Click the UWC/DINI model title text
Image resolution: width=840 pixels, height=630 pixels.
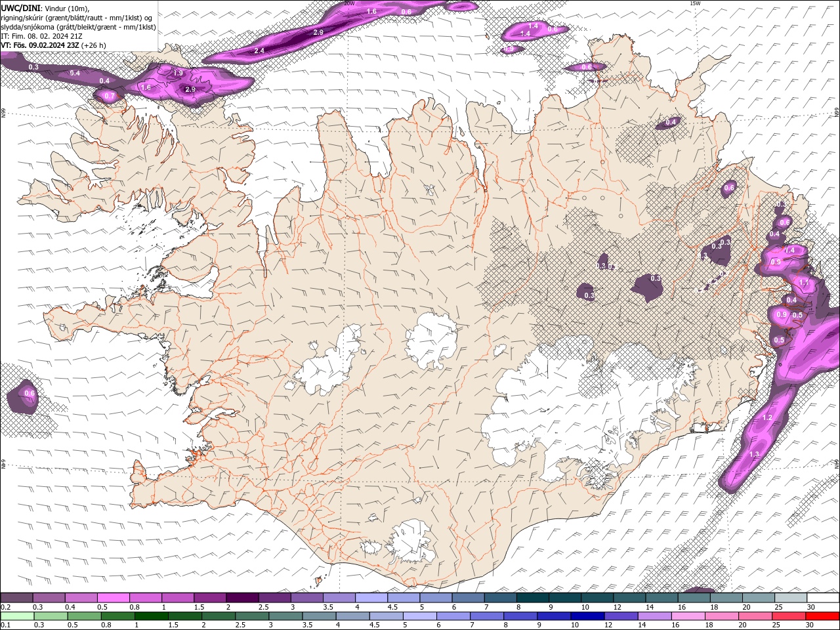20,8
